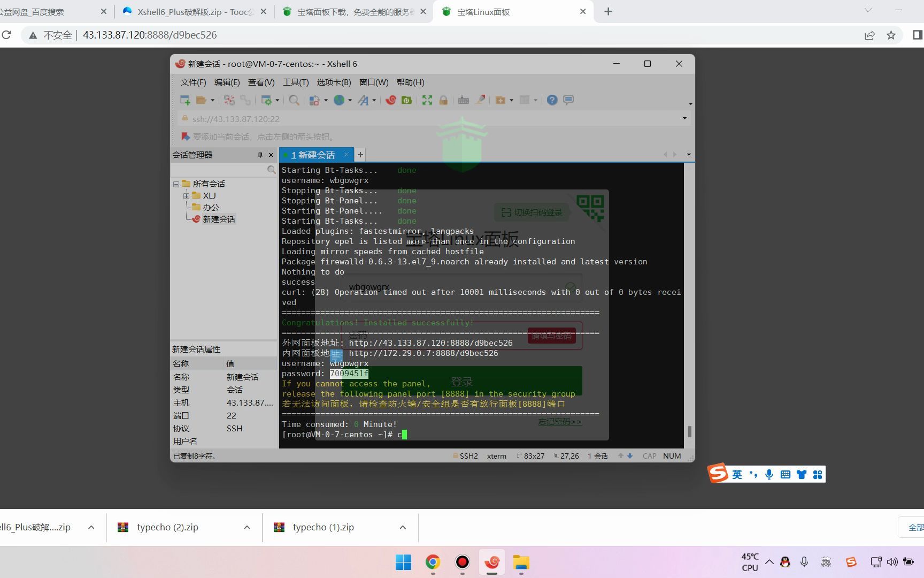Viewport: 924px width, 578px height.
Task: Click the Windows Start button
Action: 403,562
